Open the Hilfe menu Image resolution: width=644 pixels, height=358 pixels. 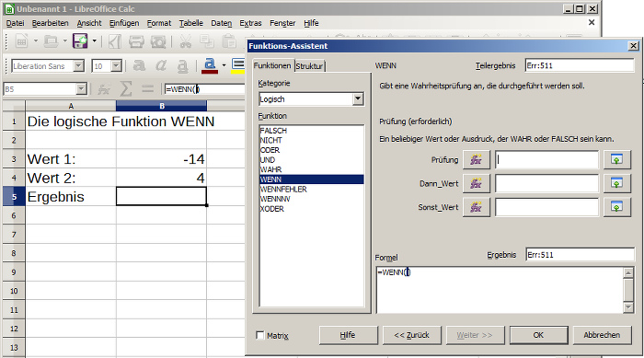point(311,23)
